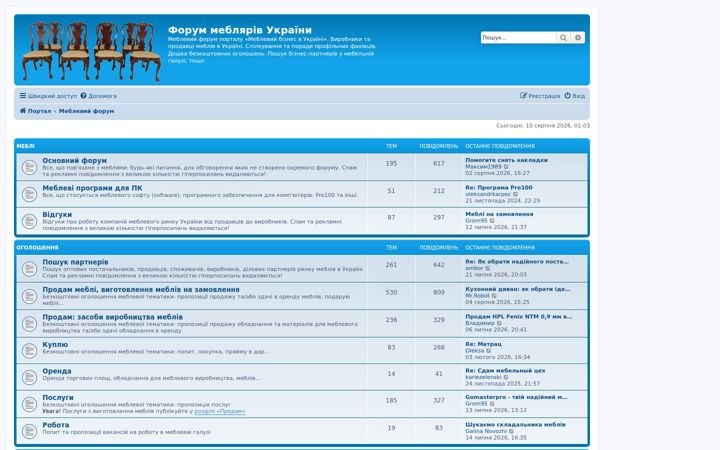Open the Основний форум section
This screenshot has width=720, height=450.
74,160
